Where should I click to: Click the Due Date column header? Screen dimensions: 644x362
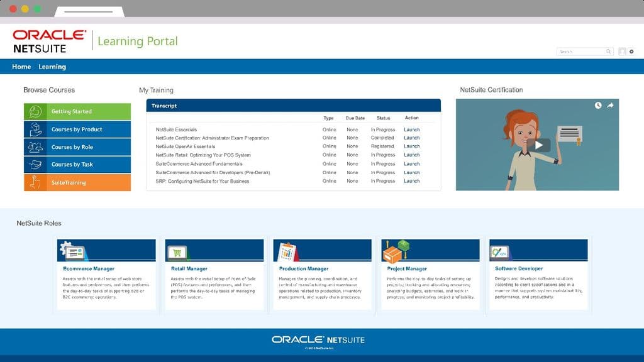355,118
